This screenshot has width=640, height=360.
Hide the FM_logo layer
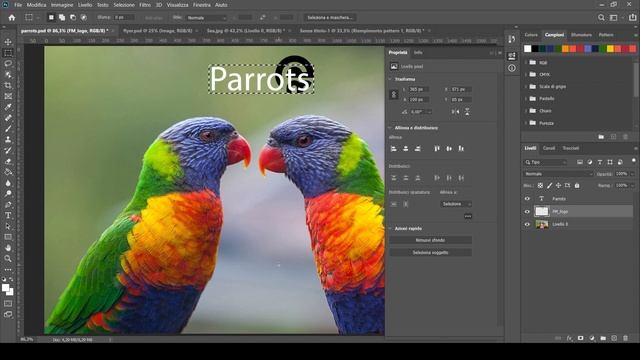(x=527, y=211)
